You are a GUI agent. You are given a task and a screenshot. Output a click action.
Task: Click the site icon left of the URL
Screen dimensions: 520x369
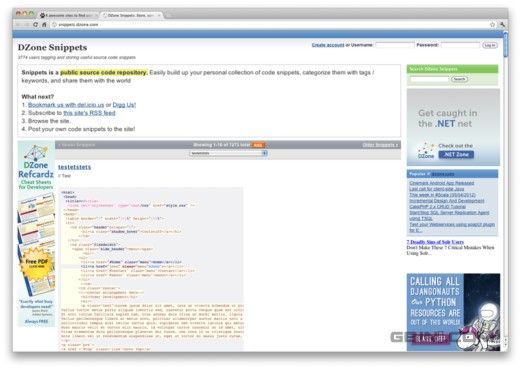coord(54,25)
